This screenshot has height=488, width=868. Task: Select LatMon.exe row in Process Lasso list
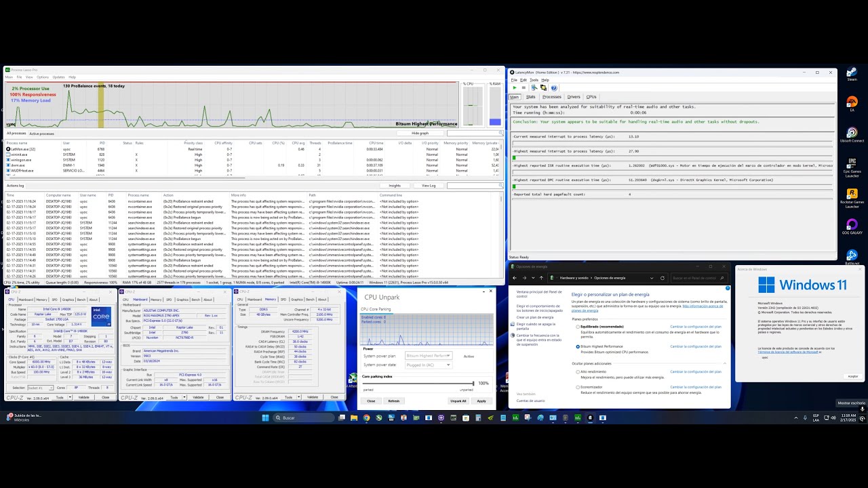[x=252, y=149]
